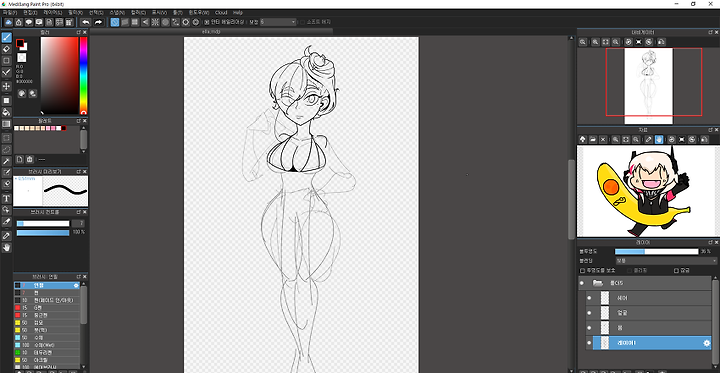Toggle 잠금 lock checkbox in layer panel
This screenshot has height=373, width=720.
(676, 271)
